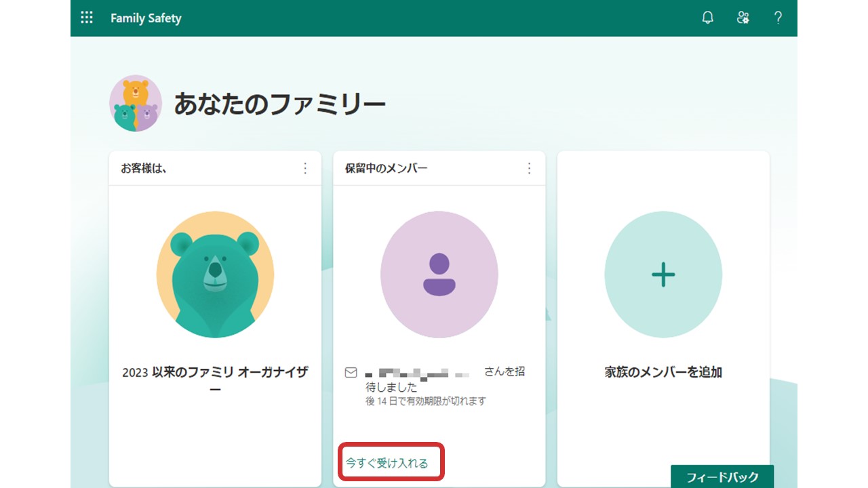
Task: Open family settings via the people-gear icon
Action: click(x=743, y=18)
